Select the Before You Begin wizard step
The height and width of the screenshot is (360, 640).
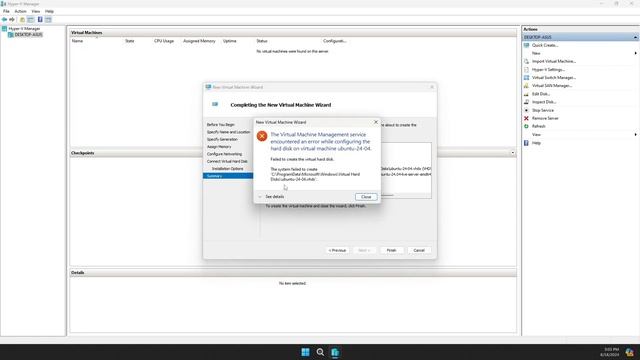pos(220,124)
